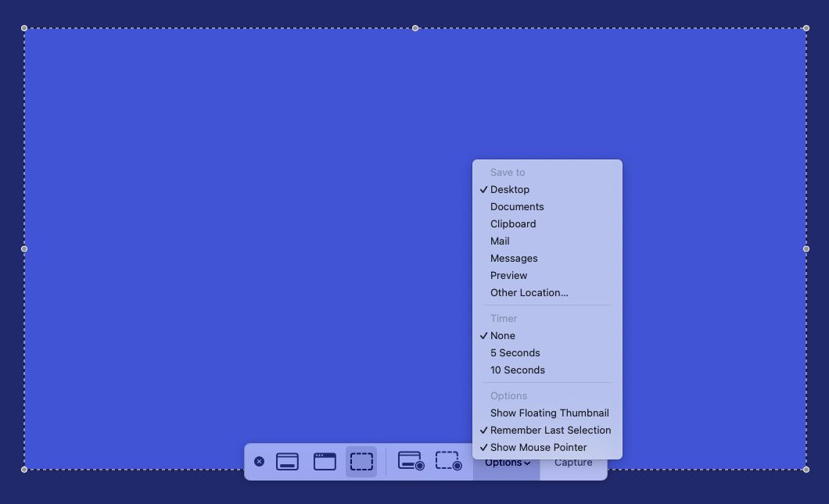Collapse the Options dropdown menu
Screen dimensions: 829x504
[506, 463]
